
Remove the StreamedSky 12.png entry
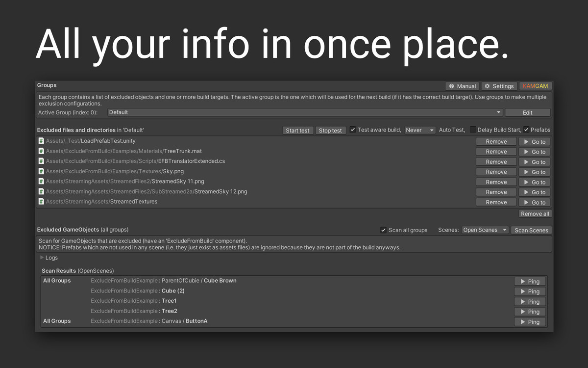[x=496, y=191]
